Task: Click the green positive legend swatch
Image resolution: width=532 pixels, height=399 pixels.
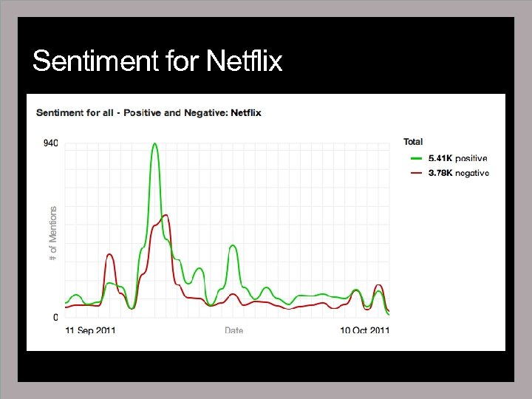Action: (416, 158)
